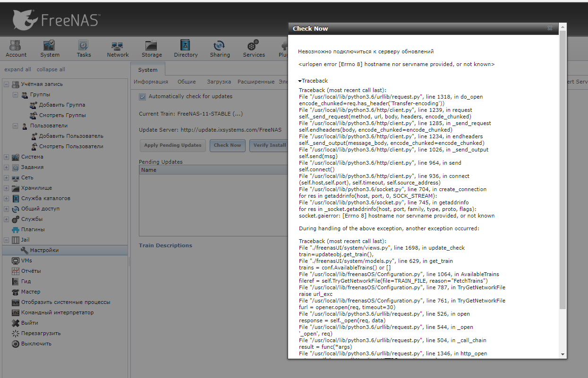Open the Storage toolbar icon
Viewport: 588px width, 378px height.
tap(152, 45)
